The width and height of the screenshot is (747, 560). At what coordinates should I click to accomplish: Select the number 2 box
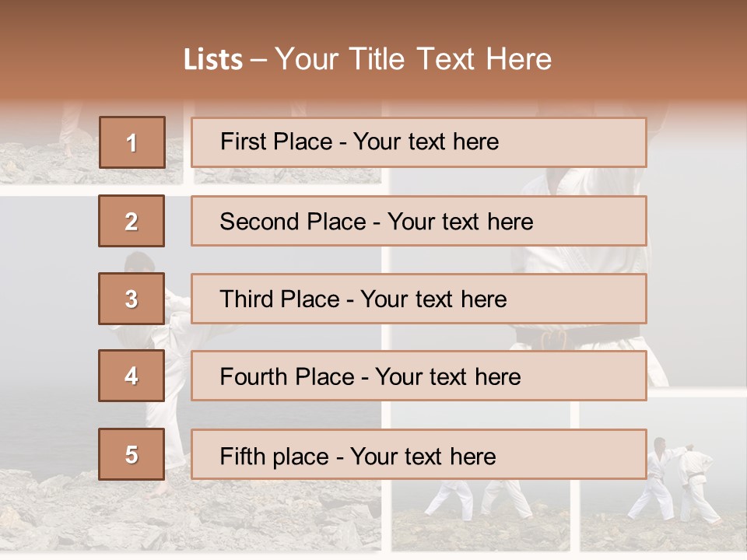tap(132, 221)
